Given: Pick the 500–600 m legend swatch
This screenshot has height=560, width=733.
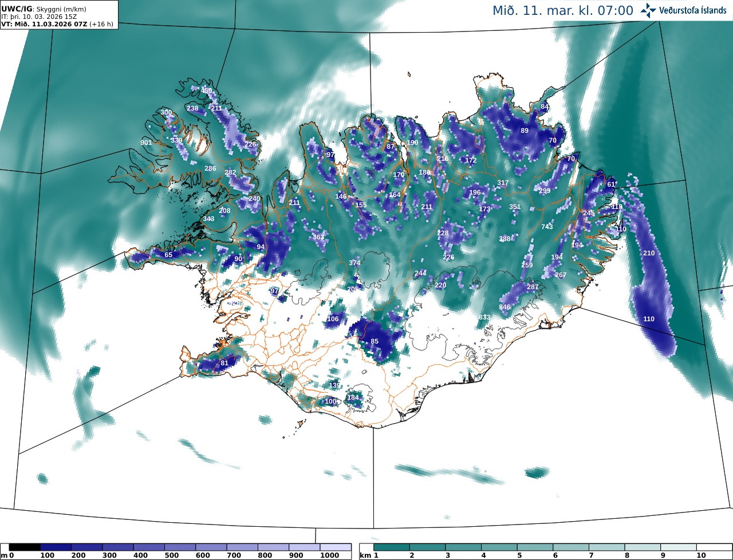Looking at the screenshot, I should pos(180,547).
